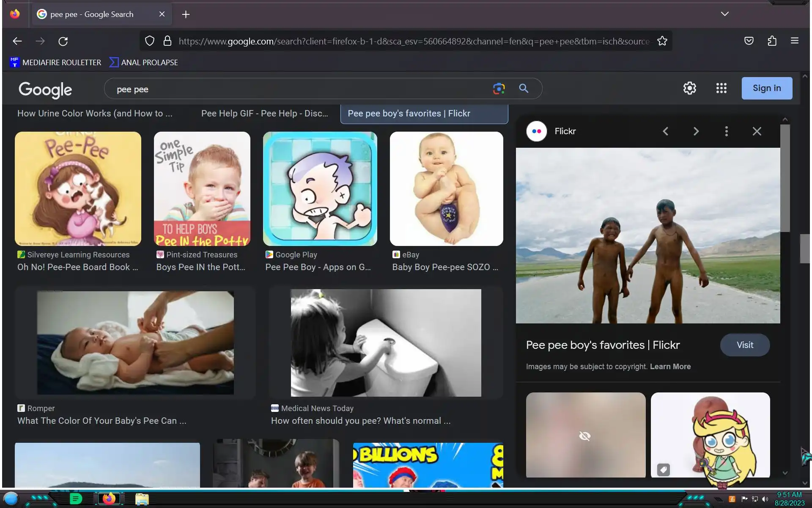Viewport: 812px width, 508px height.
Task: Click the Save to Pocket icon
Action: pyautogui.click(x=749, y=41)
